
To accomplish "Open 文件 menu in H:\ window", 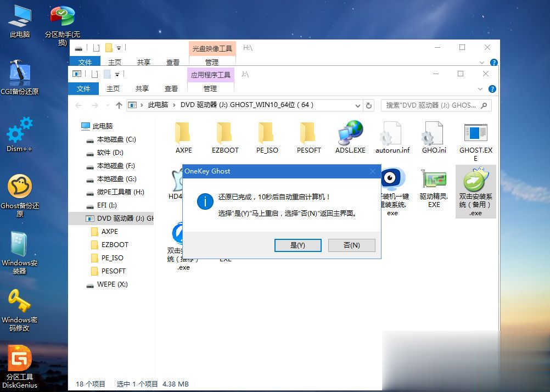I will [x=85, y=62].
